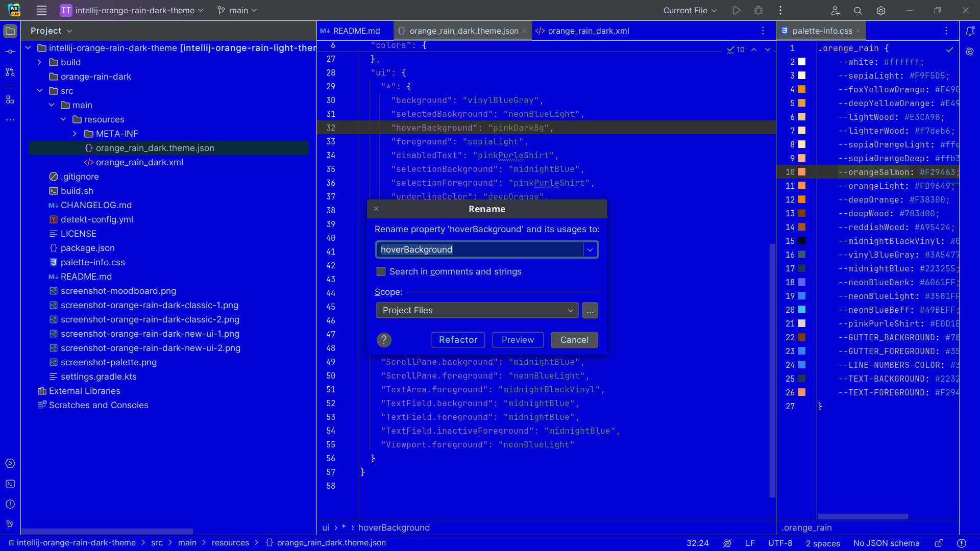The height and width of the screenshot is (551, 980).
Task: Click the deepOrange color swatch in gutter
Action: click(802, 199)
